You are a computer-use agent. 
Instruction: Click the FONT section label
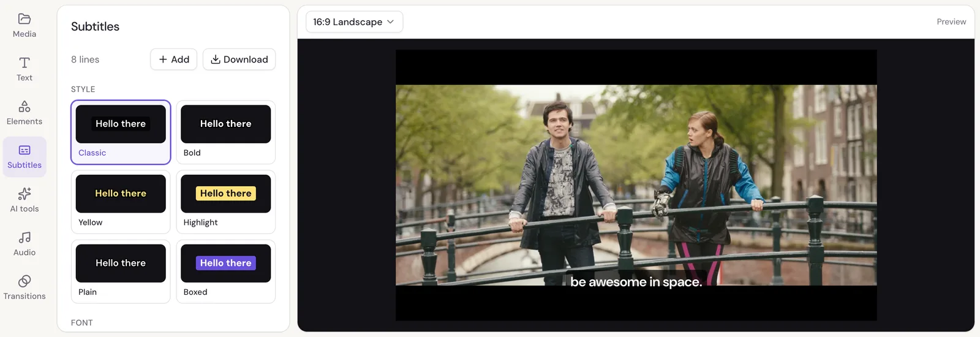(82, 323)
